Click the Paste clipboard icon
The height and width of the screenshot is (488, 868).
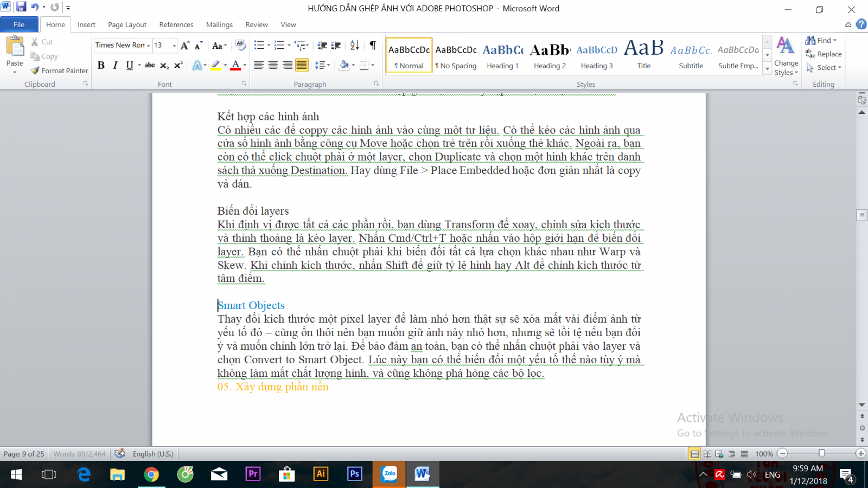[x=15, y=47]
